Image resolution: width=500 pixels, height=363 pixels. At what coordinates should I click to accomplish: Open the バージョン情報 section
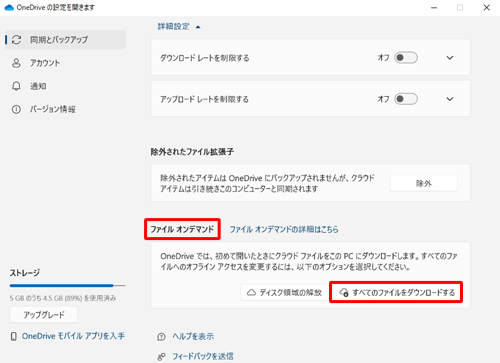click(53, 109)
